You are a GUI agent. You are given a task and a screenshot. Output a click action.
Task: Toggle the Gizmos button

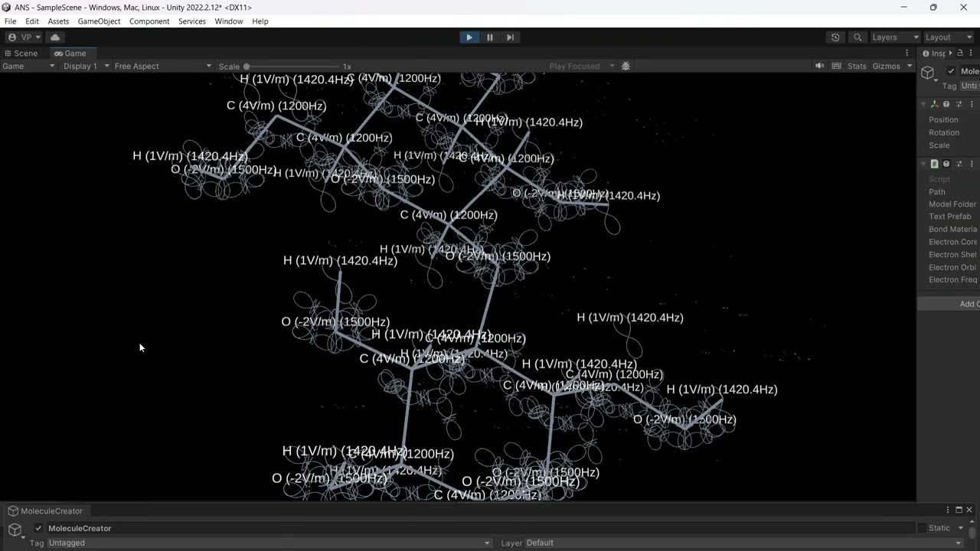click(886, 66)
